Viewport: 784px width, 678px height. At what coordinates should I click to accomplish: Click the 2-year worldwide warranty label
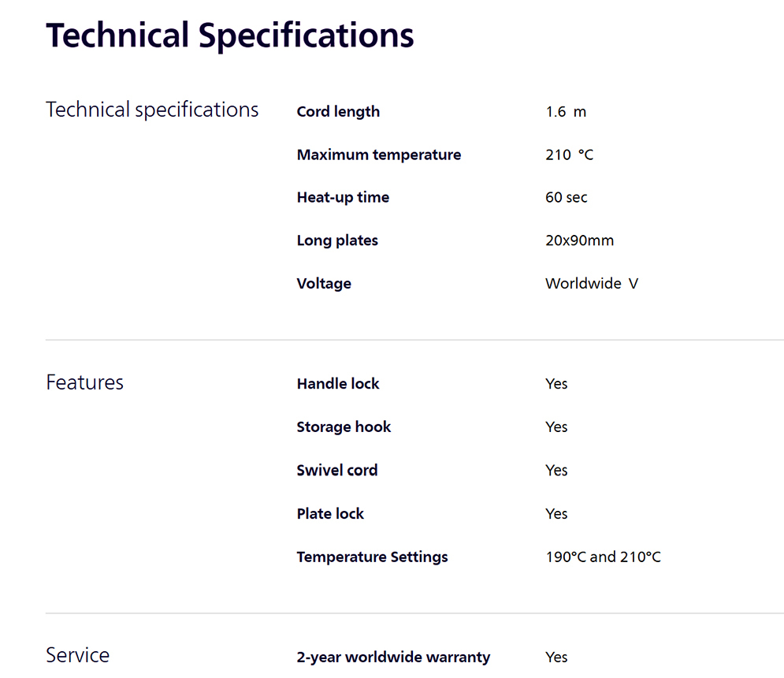tap(393, 657)
